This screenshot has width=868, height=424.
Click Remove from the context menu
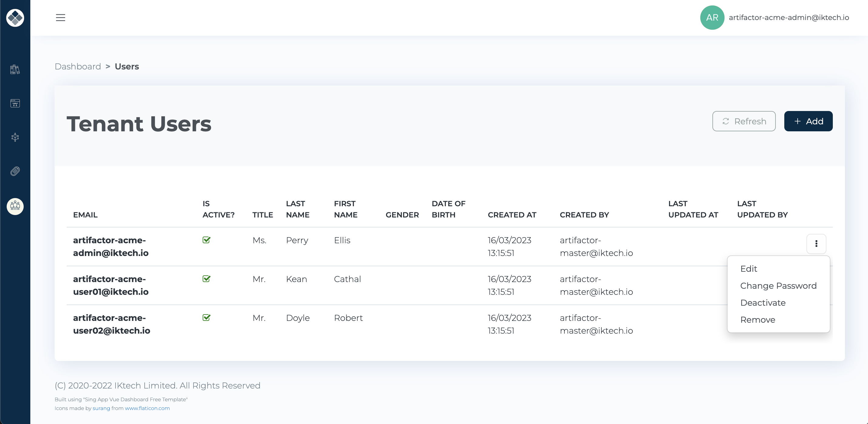(x=758, y=319)
